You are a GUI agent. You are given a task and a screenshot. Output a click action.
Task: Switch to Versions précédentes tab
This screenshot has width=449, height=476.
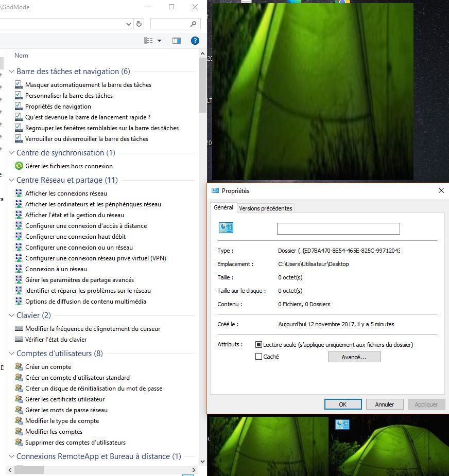266,208
